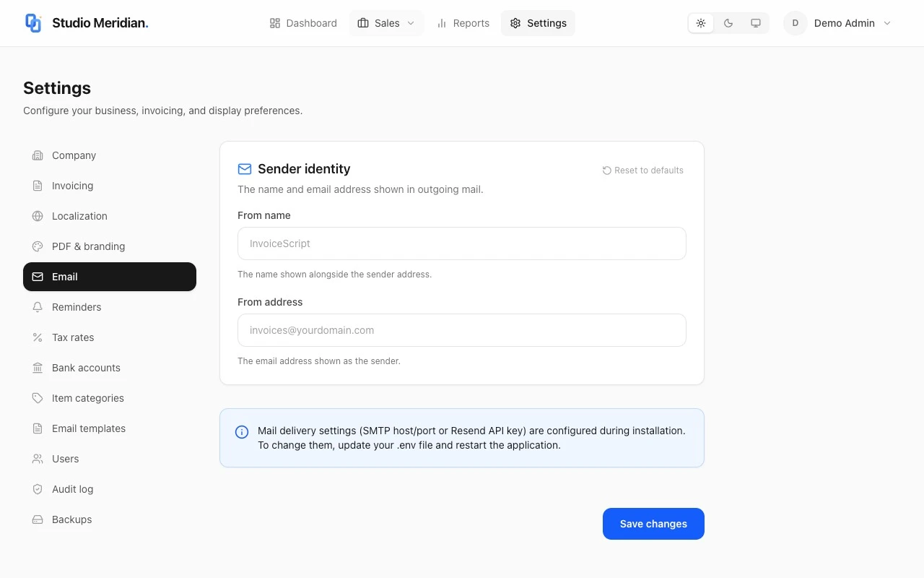Open the Backups section
924x578 pixels.
(110, 519)
